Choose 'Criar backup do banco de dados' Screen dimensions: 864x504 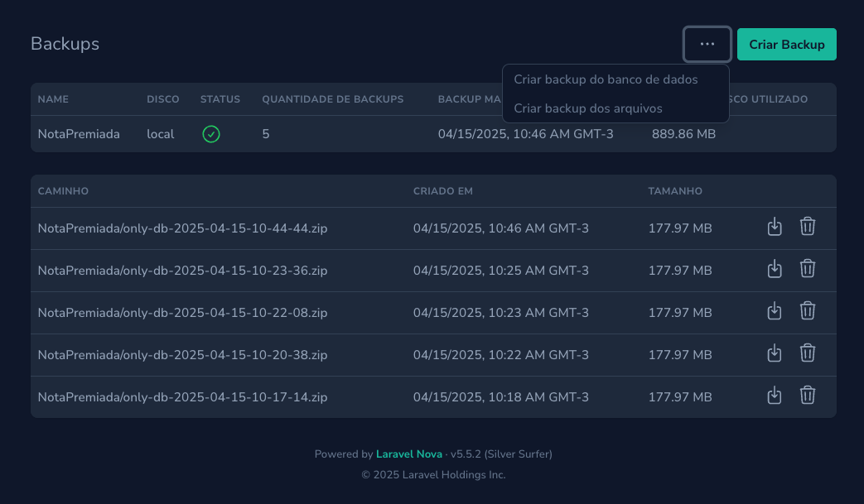click(606, 80)
